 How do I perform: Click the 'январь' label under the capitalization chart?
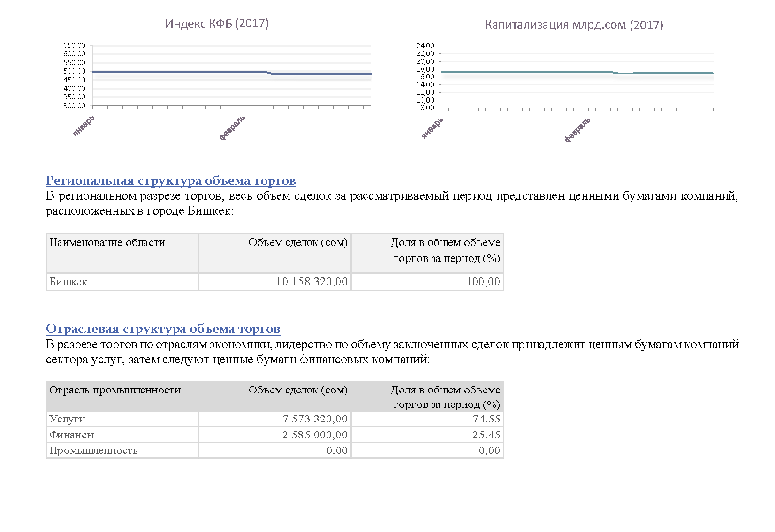pos(432,128)
